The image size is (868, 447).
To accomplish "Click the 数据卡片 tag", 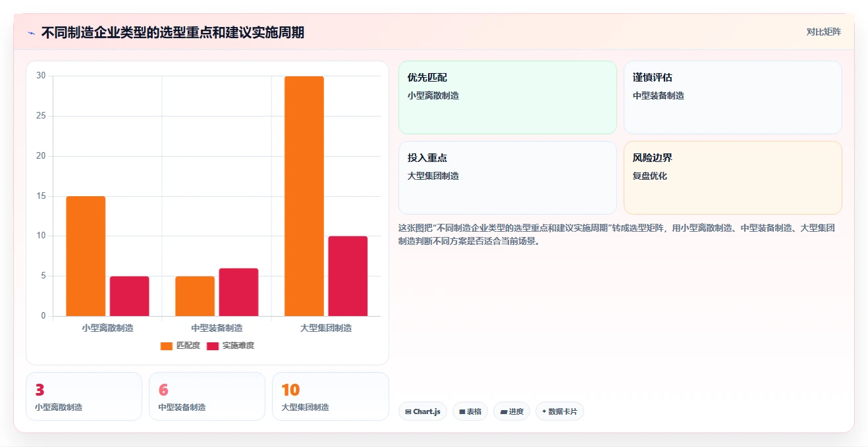I will (560, 411).
